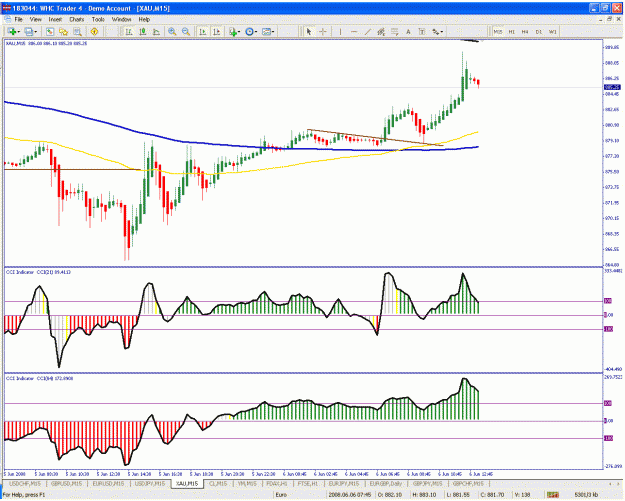Switch to M15 timeframe button
The image size is (625, 501).
point(498,31)
